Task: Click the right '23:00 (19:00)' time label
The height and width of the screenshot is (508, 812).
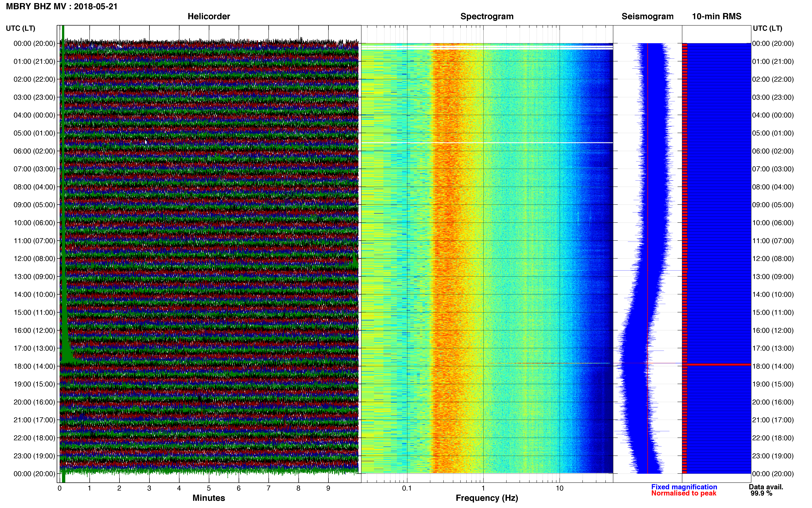Action: (773, 456)
